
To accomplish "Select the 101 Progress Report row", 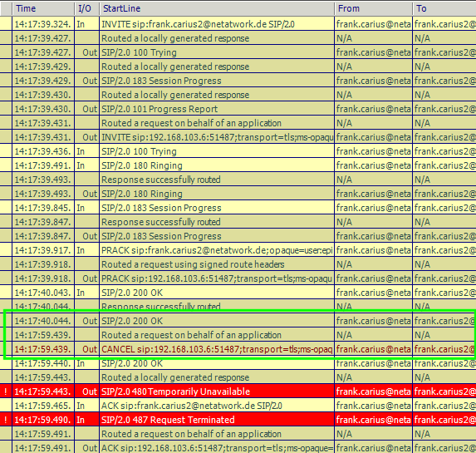I will (x=238, y=109).
